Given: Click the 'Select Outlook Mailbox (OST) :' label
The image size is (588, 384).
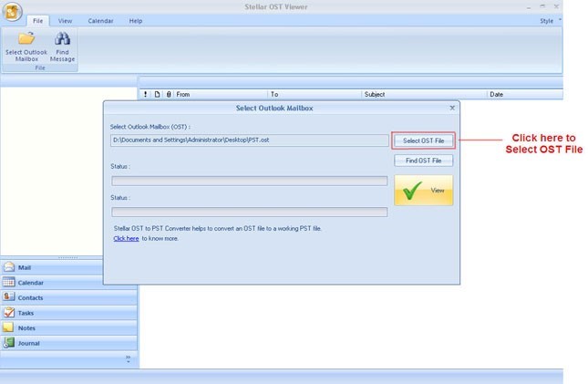Looking at the screenshot, I should (150, 127).
